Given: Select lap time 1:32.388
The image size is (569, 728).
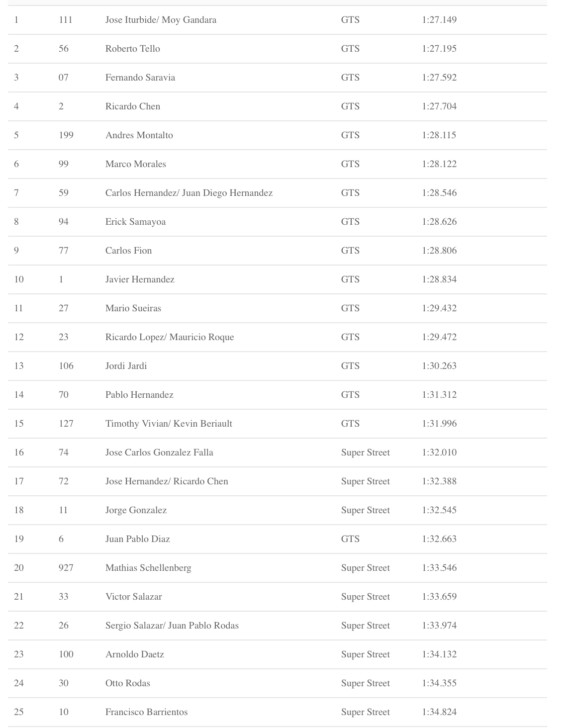Looking at the screenshot, I should pyautogui.click(x=439, y=481).
